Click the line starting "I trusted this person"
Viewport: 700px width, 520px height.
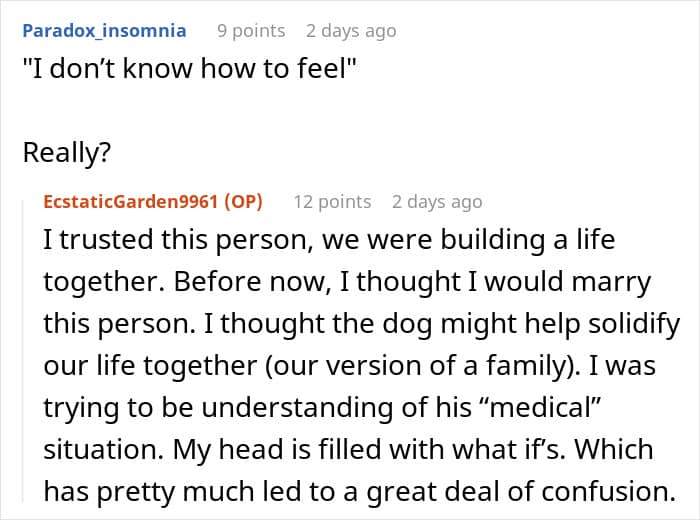(x=328, y=241)
